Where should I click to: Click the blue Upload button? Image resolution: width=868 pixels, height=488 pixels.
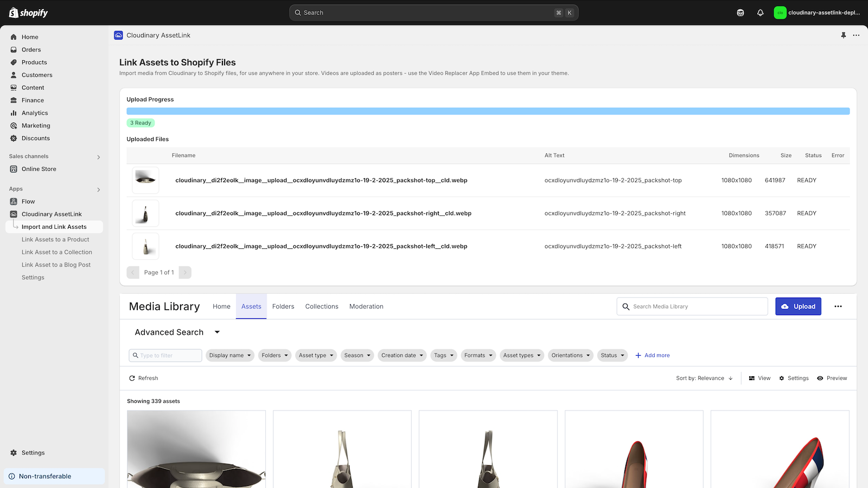click(x=798, y=306)
